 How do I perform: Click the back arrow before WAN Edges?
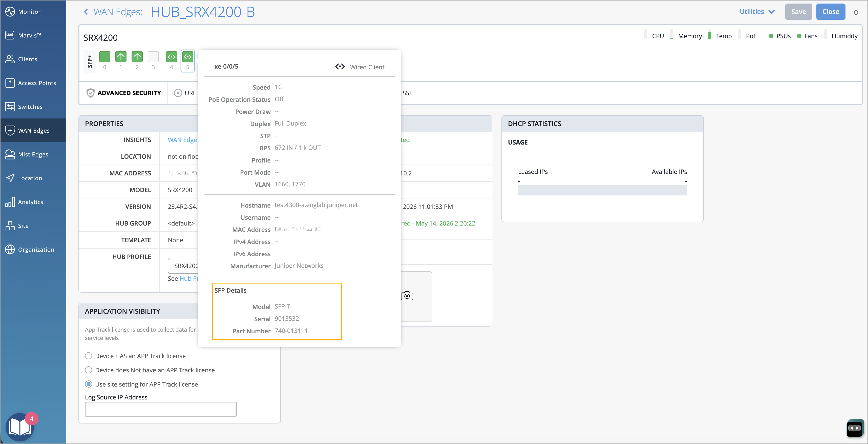(86, 12)
